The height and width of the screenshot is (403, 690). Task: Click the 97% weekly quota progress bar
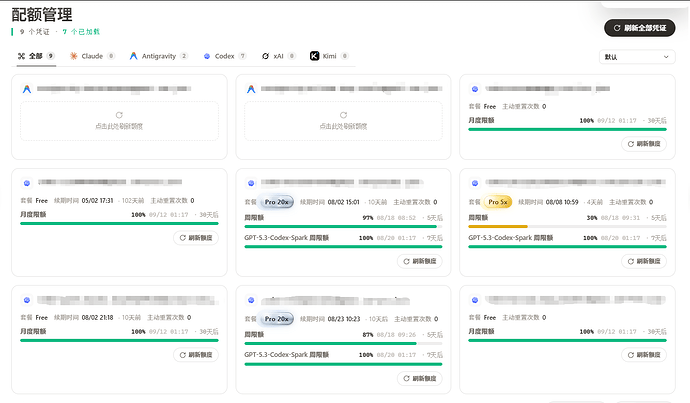(x=343, y=227)
